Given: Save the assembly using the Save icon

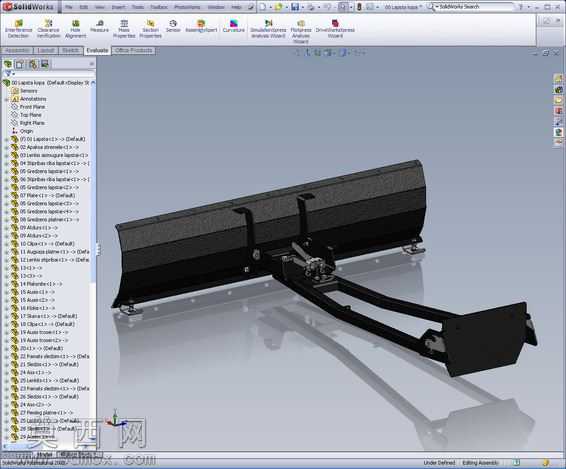Looking at the screenshot, I should (295, 7).
